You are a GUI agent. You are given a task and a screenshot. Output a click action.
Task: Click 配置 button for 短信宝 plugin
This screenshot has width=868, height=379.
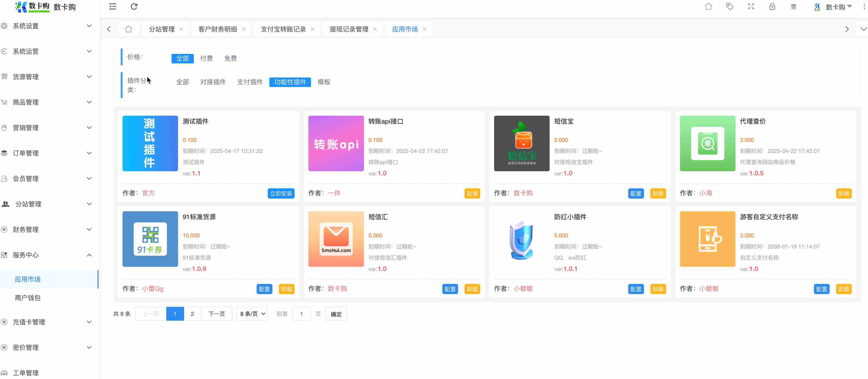(635, 193)
